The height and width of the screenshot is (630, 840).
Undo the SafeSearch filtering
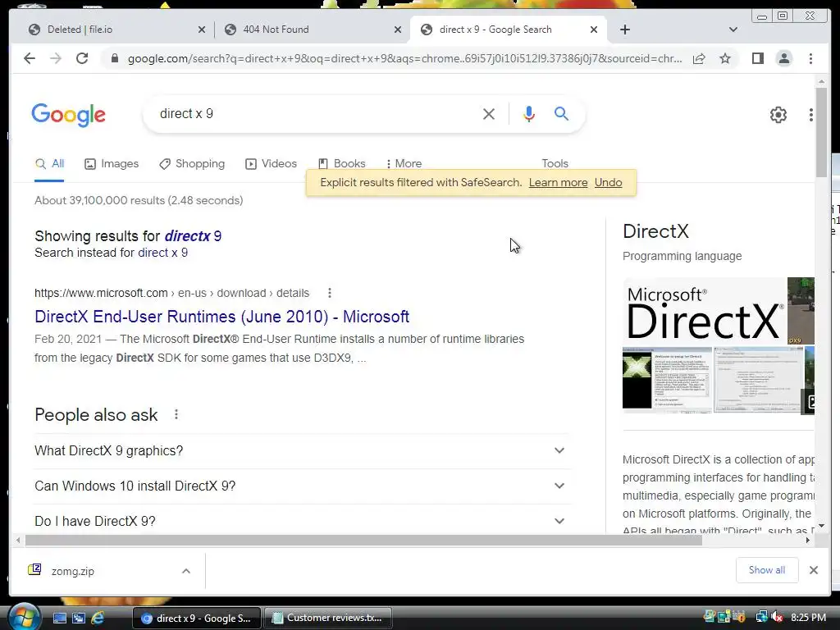[608, 183]
